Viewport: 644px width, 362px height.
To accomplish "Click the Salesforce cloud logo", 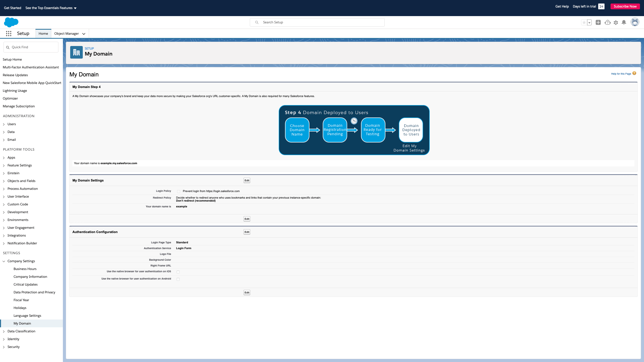I will tap(11, 22).
